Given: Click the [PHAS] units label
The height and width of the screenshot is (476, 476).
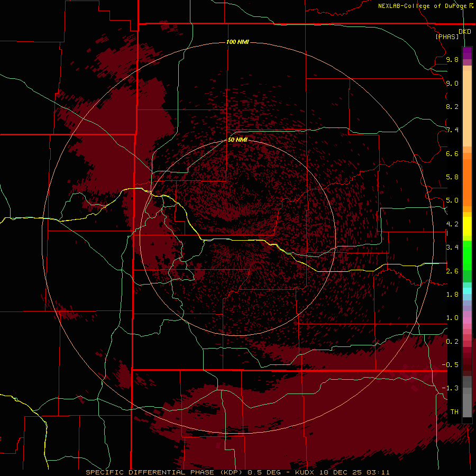Looking at the screenshot, I should click(447, 36).
